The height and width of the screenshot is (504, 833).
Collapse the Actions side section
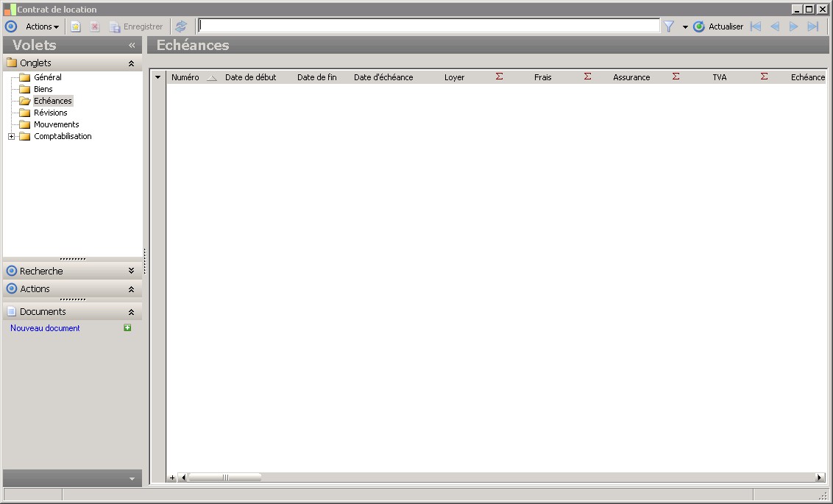point(131,289)
